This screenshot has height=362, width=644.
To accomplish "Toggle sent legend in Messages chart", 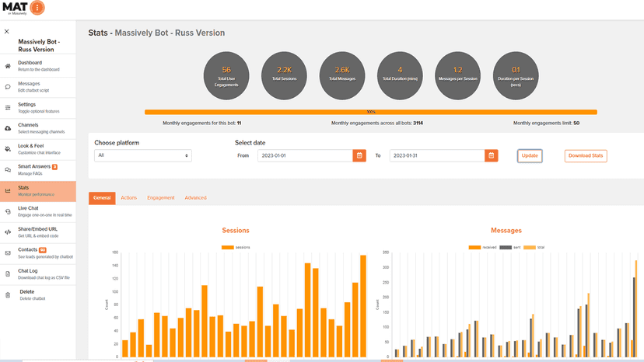I will coord(510,247).
